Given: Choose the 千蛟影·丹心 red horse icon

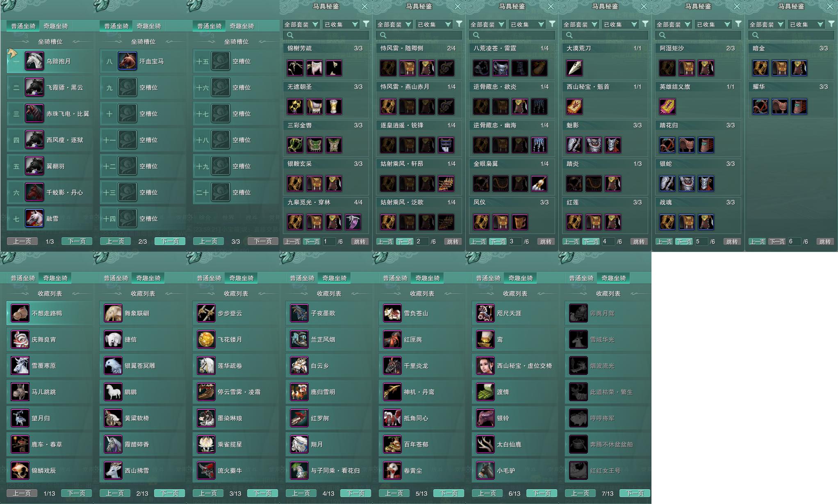Looking at the screenshot, I should [x=34, y=192].
